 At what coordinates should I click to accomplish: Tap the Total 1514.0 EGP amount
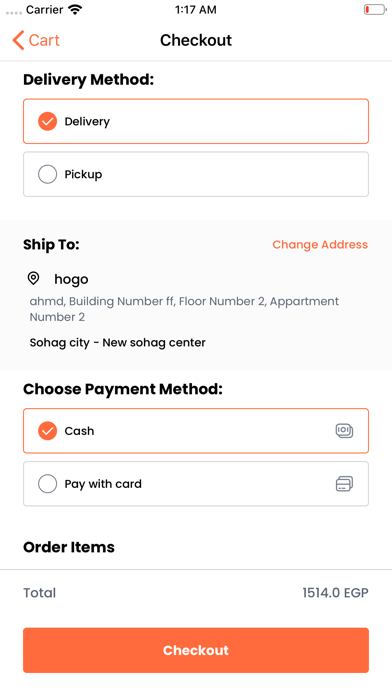click(x=335, y=593)
